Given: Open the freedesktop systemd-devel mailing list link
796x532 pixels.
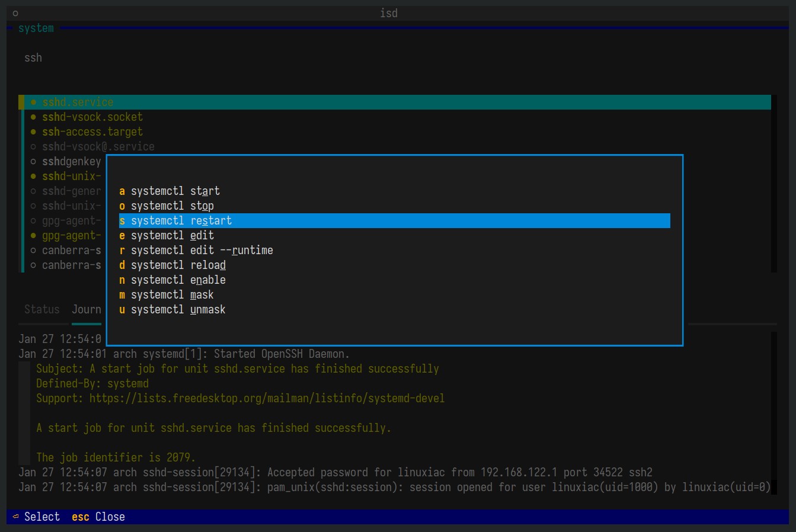Looking at the screenshot, I should tap(267, 398).
